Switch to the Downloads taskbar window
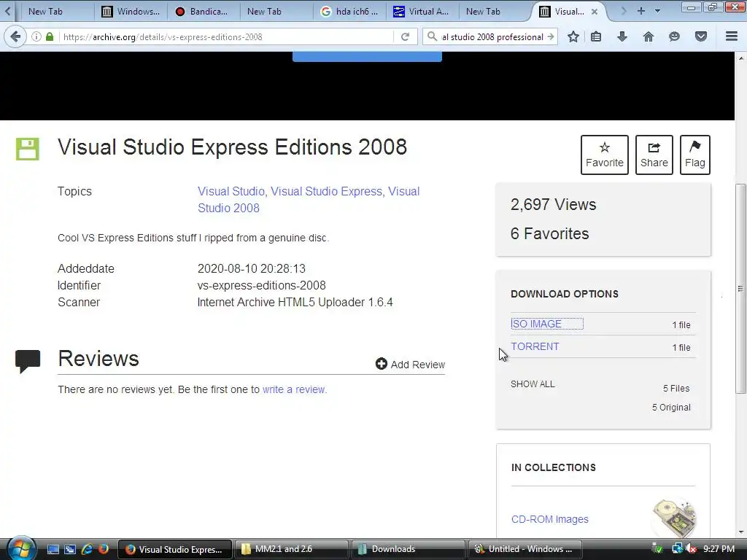The width and height of the screenshot is (747, 560). (408, 549)
